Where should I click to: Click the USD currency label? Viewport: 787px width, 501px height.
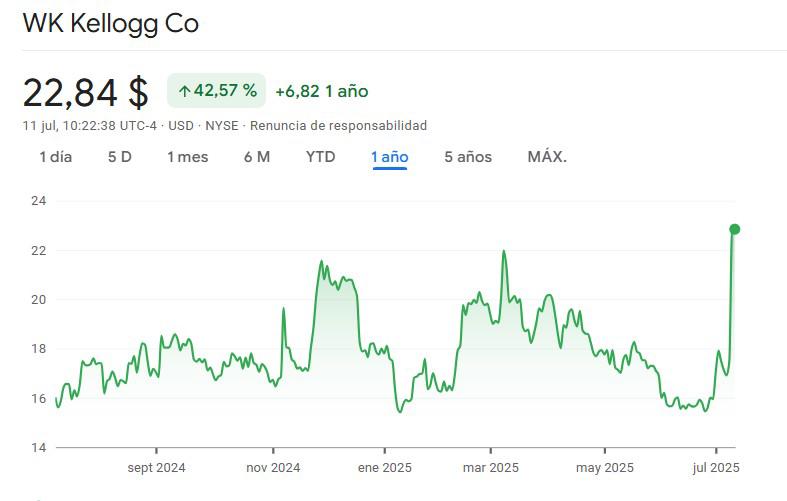pos(181,126)
